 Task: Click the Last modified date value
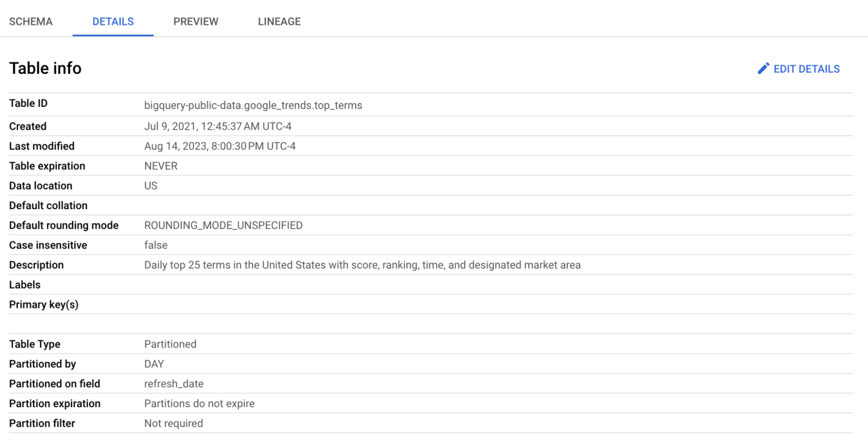tap(220, 146)
